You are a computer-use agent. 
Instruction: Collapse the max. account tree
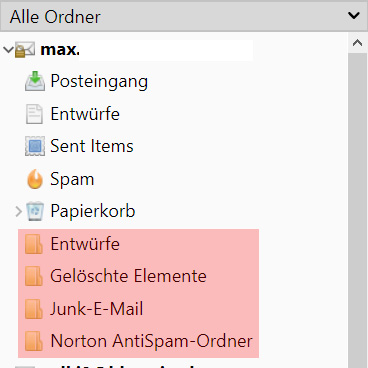[x=8, y=50]
